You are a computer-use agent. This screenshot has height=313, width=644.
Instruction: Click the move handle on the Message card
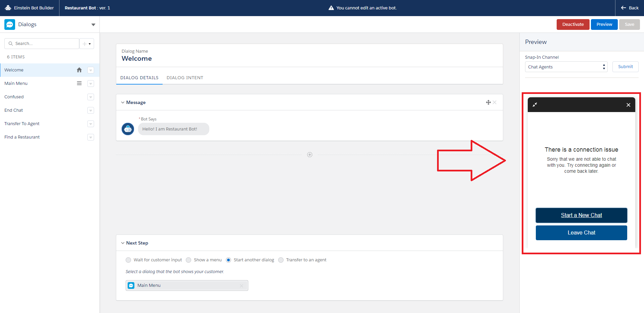488,102
